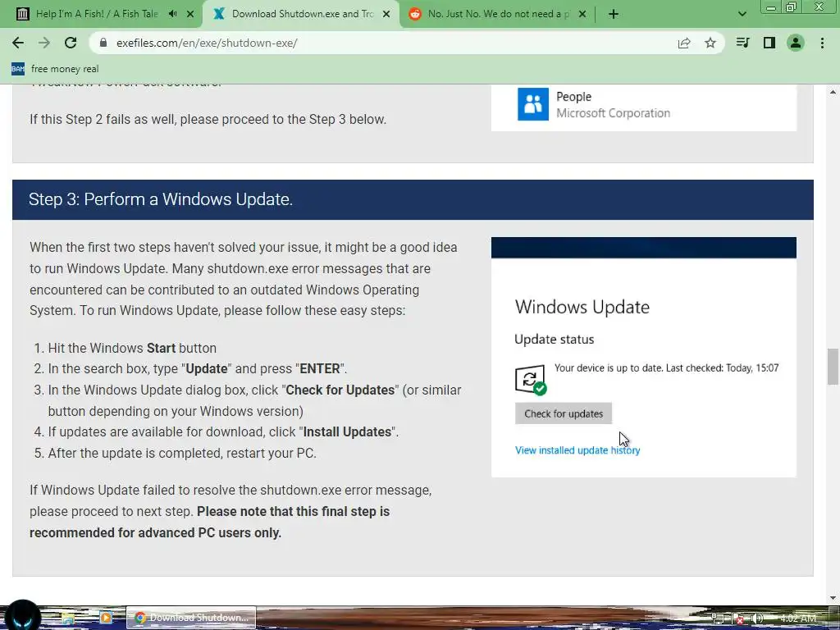Click the network tray icon
The height and width of the screenshot is (630, 840).
pos(718,619)
